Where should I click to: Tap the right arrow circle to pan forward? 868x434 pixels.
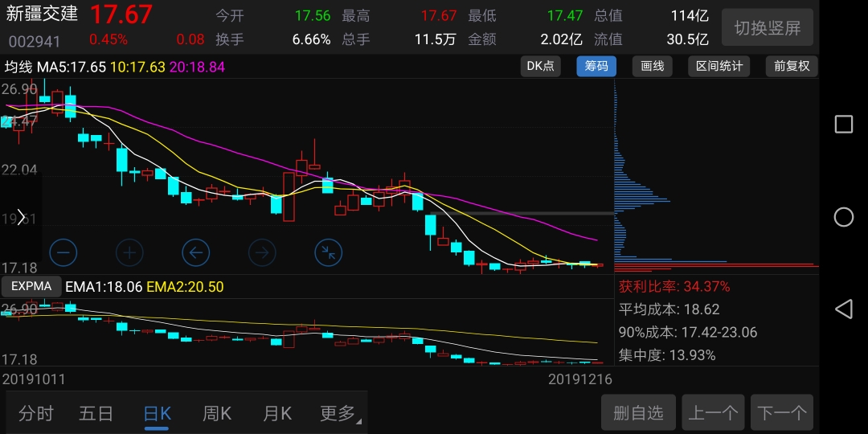click(262, 253)
